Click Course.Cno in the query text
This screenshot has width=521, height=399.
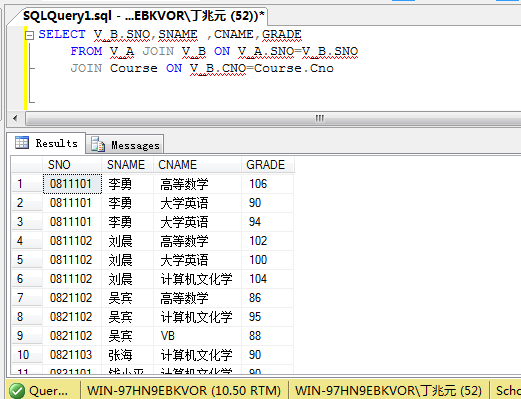[x=294, y=68]
